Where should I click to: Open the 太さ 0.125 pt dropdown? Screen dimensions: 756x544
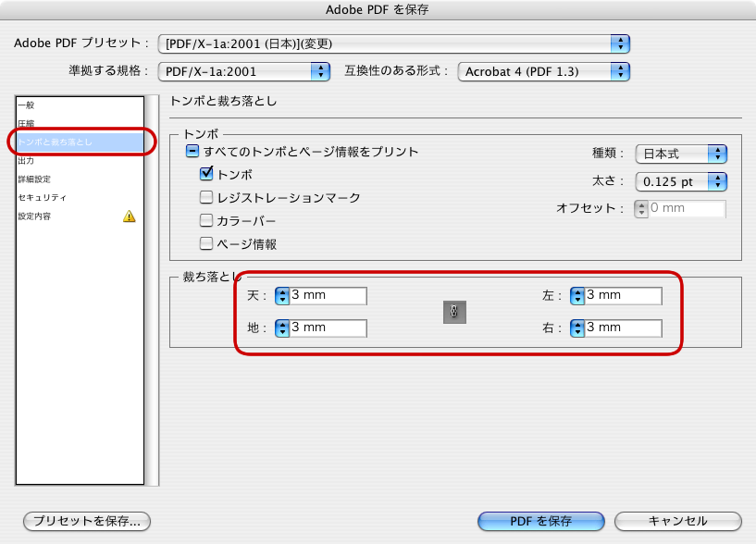point(681,182)
